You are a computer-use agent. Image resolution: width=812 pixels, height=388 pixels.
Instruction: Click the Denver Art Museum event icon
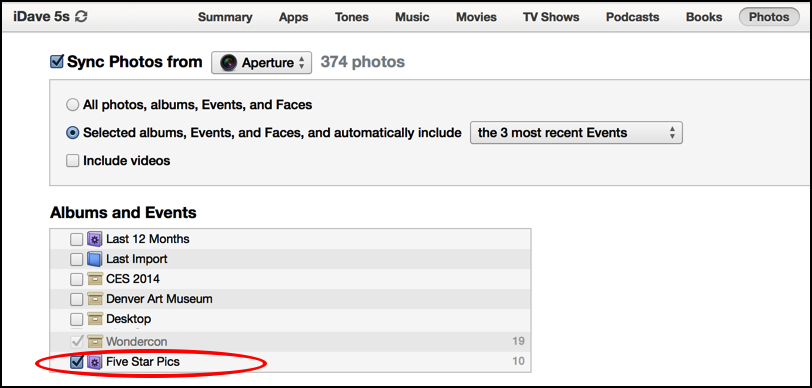tap(94, 299)
